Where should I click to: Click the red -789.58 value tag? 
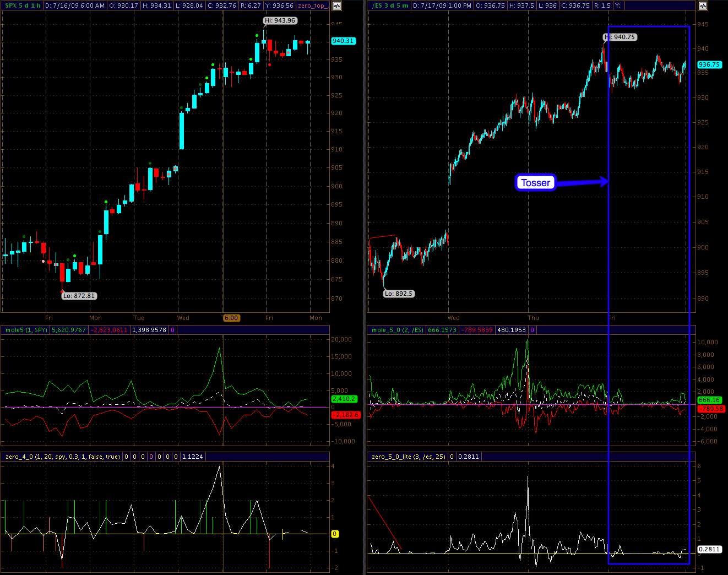[x=710, y=409]
